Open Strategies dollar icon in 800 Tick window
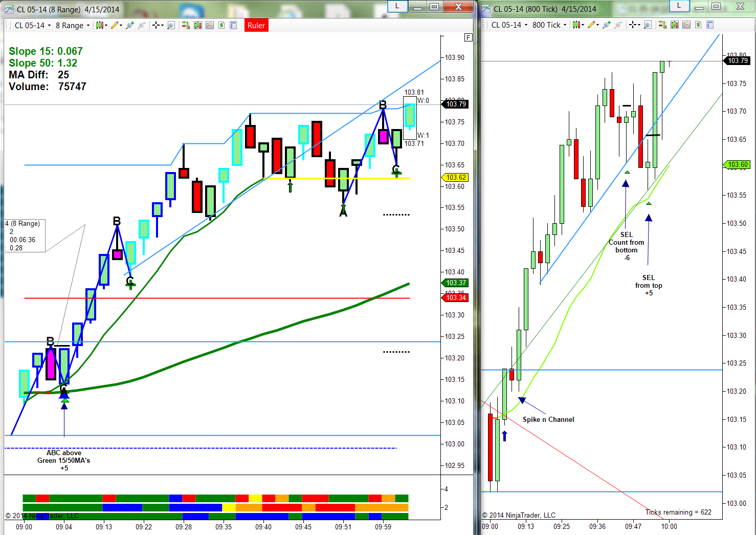 tap(698, 25)
